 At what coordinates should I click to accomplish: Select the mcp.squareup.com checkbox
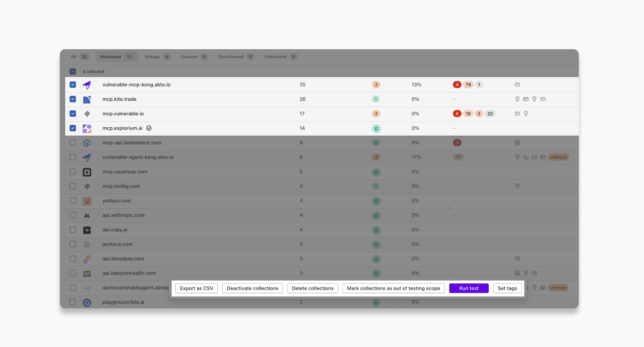(x=73, y=172)
